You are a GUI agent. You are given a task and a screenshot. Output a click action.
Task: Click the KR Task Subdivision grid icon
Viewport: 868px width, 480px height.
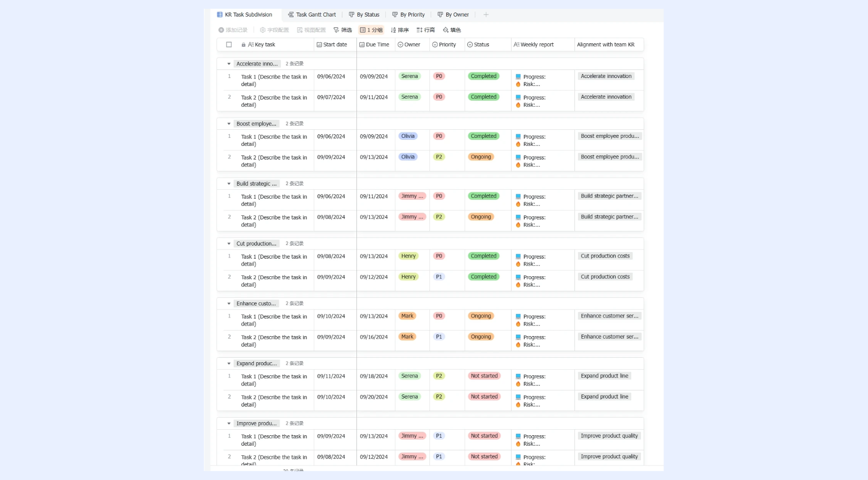click(x=220, y=15)
